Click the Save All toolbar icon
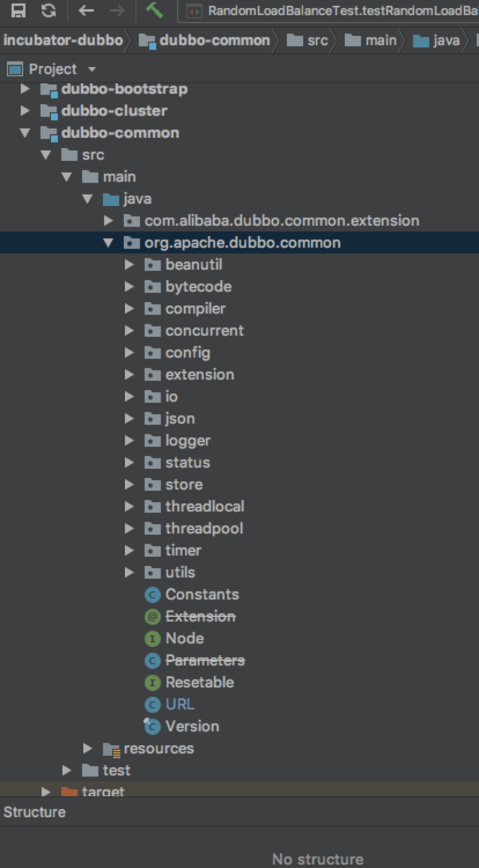The width and height of the screenshot is (479, 868). point(19,10)
